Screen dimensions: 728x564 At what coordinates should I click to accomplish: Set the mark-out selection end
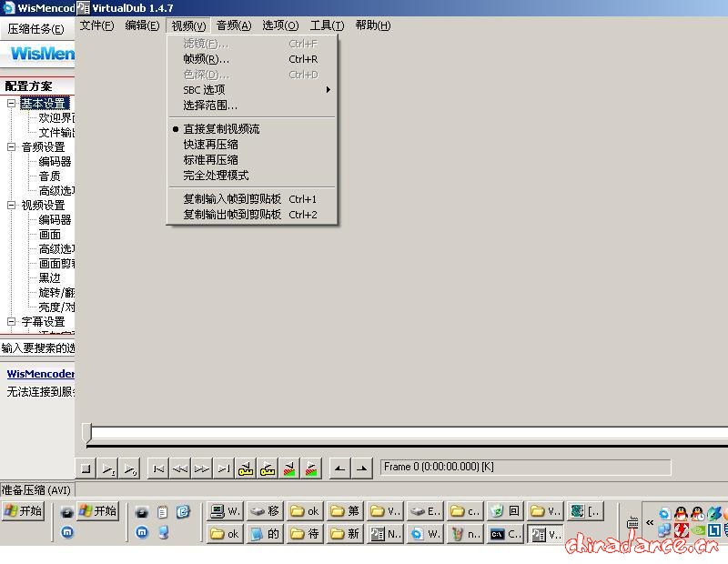click(x=361, y=468)
